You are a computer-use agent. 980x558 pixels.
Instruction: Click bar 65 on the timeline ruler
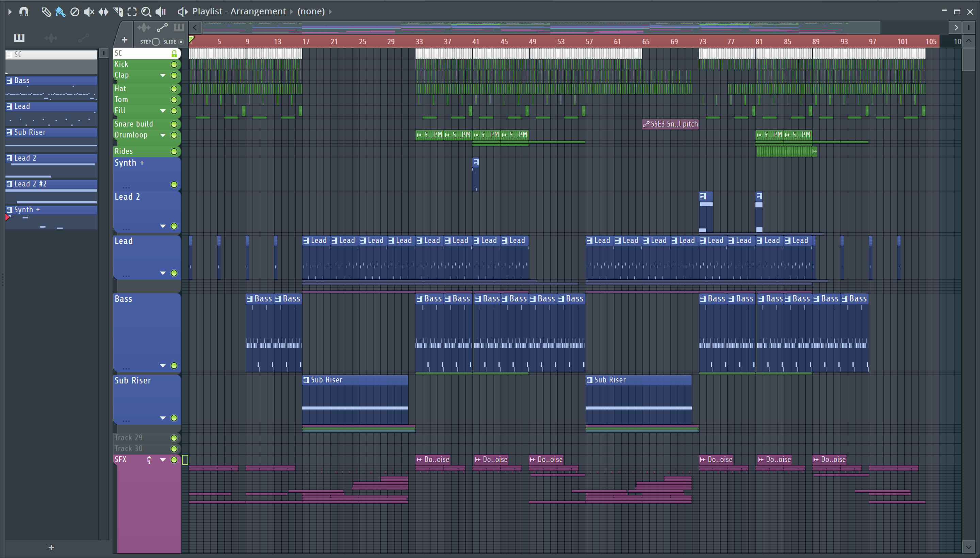[646, 42]
